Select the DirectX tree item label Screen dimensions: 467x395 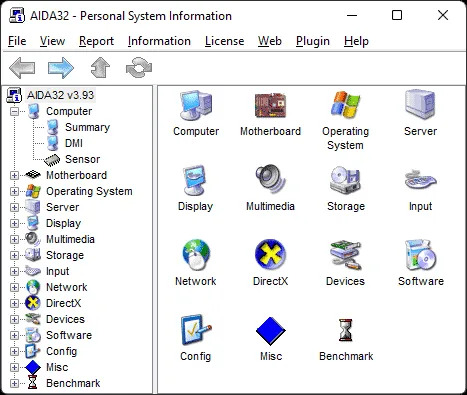coord(63,303)
